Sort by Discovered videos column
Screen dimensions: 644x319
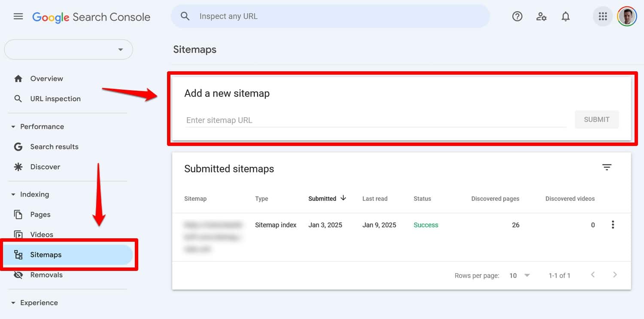click(x=570, y=199)
